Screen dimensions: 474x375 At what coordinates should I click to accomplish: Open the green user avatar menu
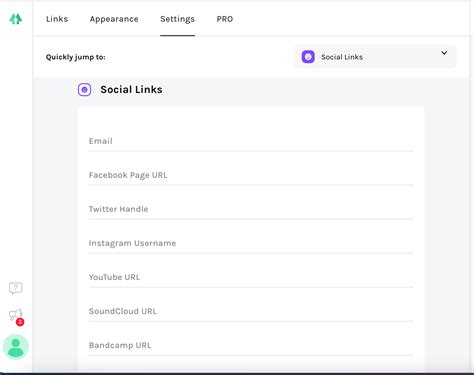[16, 347]
